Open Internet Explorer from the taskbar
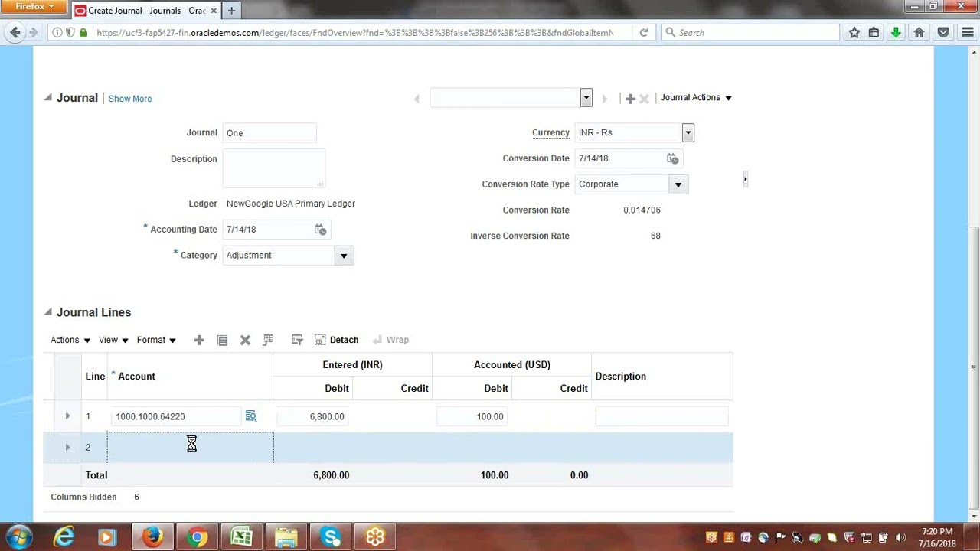 (x=64, y=537)
